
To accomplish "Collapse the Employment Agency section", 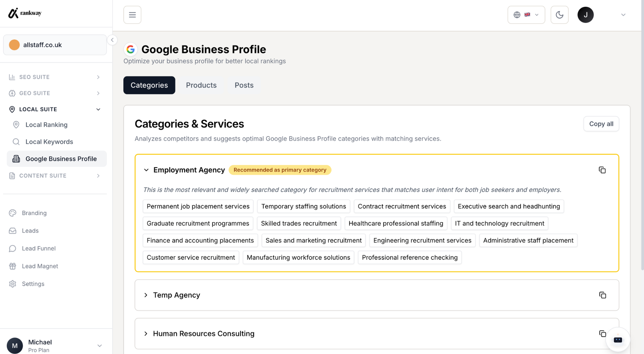I will [146, 170].
